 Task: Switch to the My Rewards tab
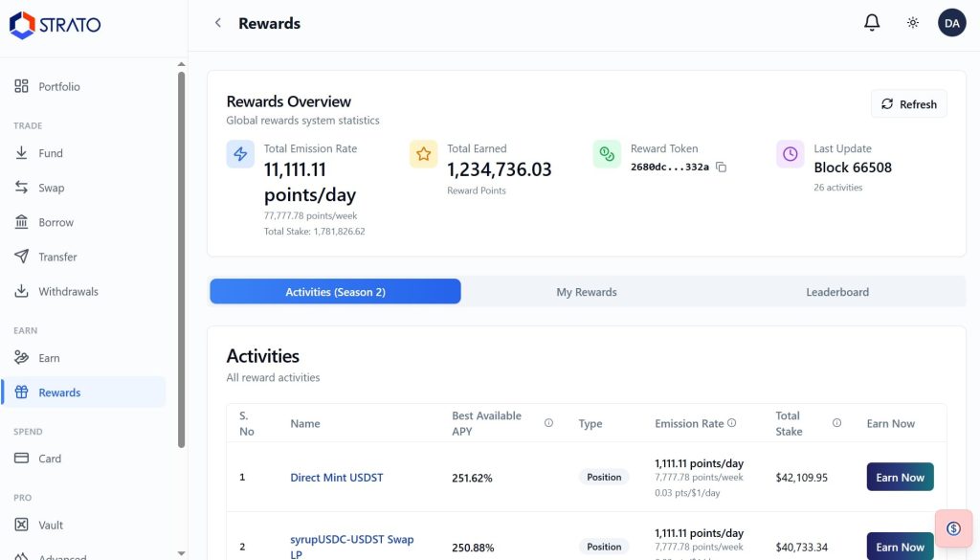click(x=587, y=292)
